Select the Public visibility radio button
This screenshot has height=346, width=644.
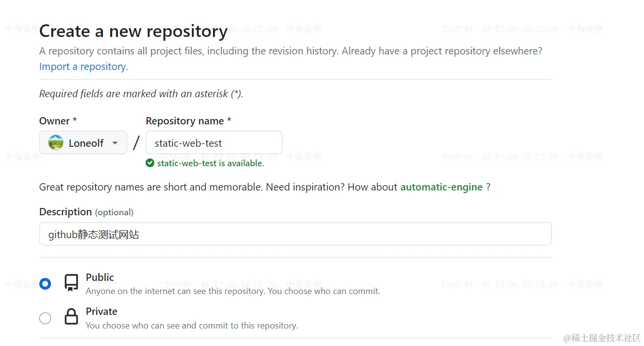click(45, 284)
